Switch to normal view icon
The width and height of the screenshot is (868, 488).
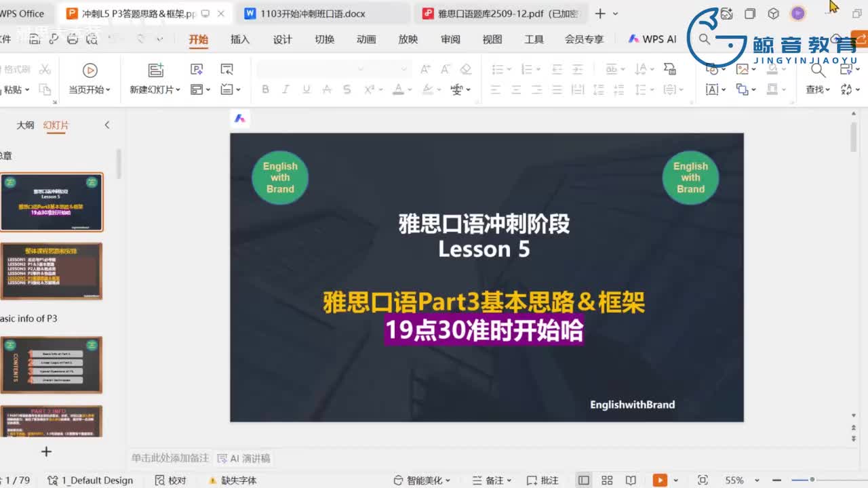pyautogui.click(x=583, y=480)
